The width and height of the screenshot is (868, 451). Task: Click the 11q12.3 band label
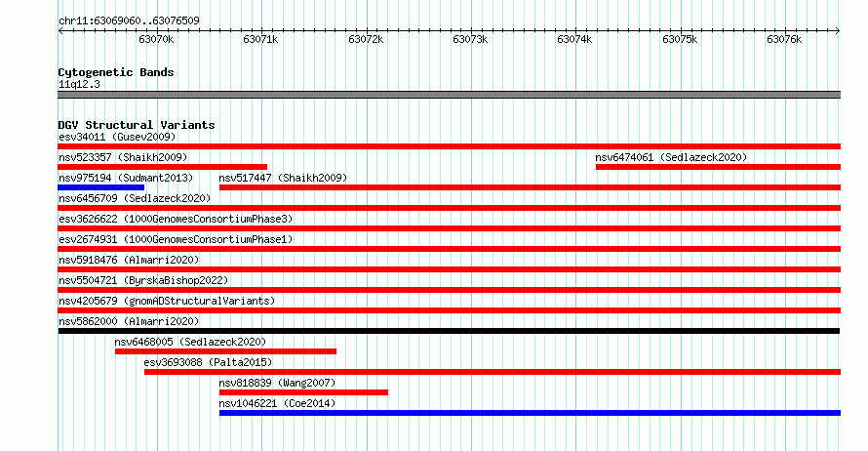(x=79, y=84)
